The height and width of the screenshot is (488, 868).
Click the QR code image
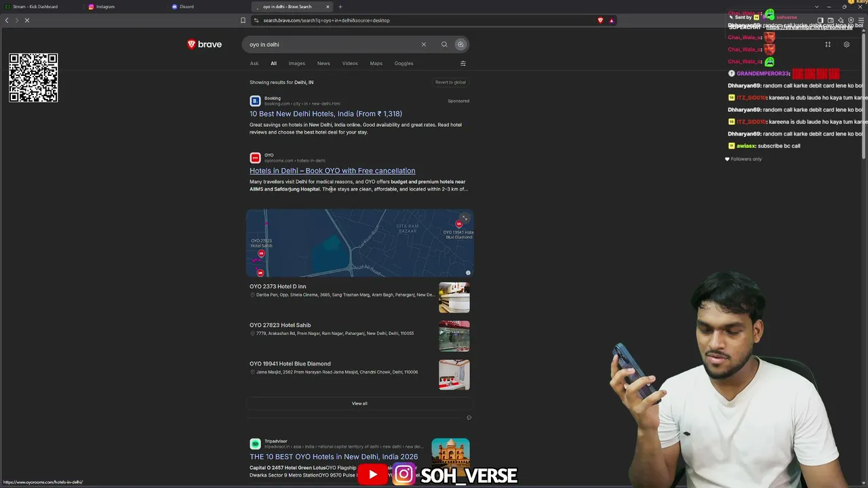[33, 78]
